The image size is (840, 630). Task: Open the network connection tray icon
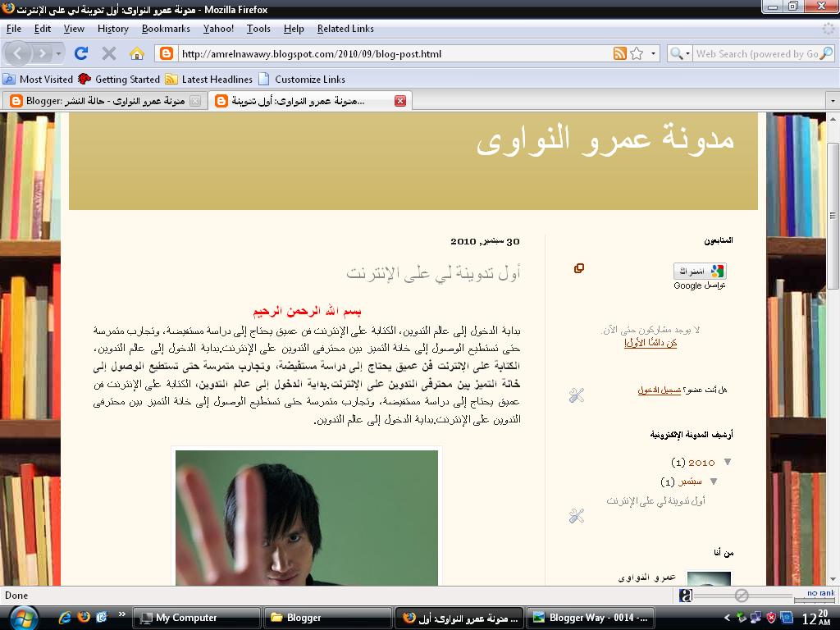[756, 618]
